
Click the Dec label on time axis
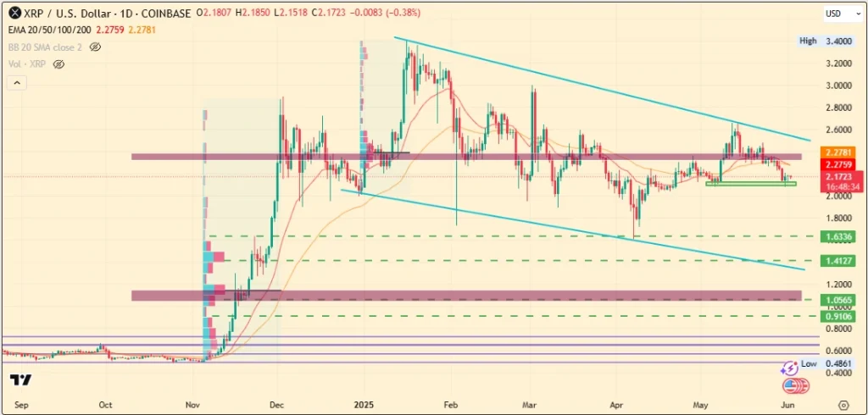click(x=278, y=405)
